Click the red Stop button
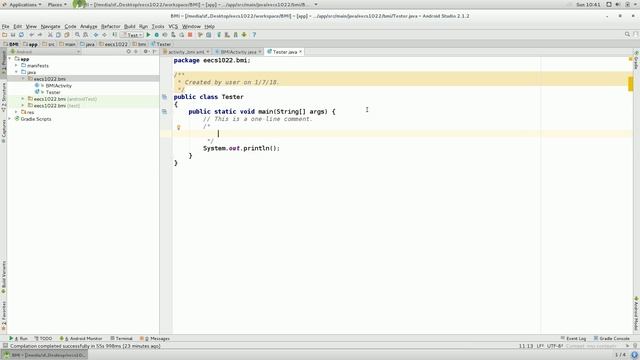Viewport: 640px width, 360px height. pyautogui.click(x=190, y=35)
